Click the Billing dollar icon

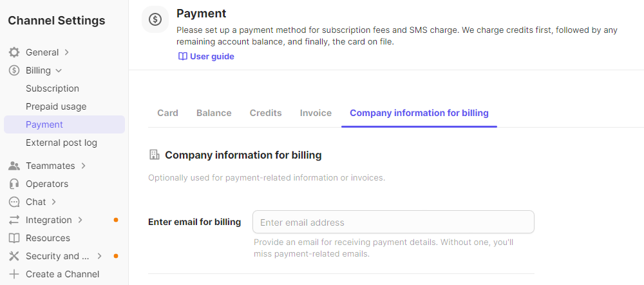click(14, 70)
